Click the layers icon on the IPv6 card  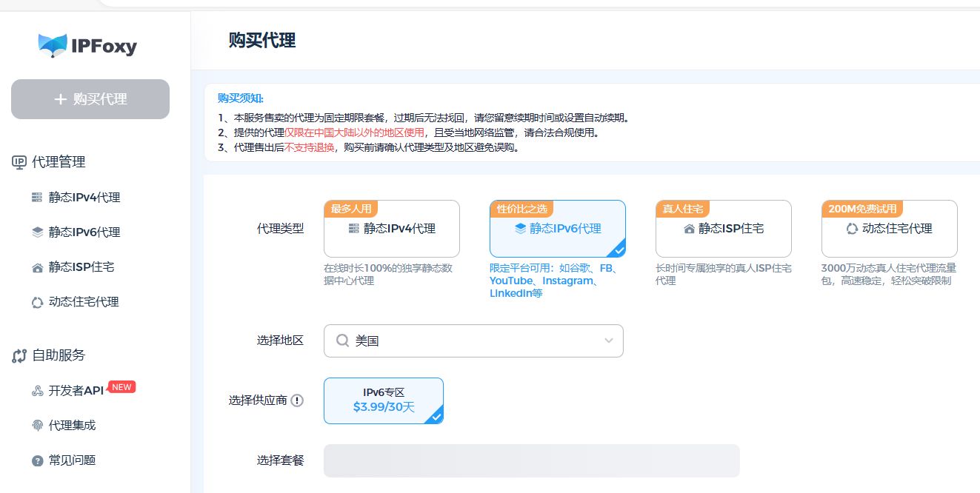521,229
